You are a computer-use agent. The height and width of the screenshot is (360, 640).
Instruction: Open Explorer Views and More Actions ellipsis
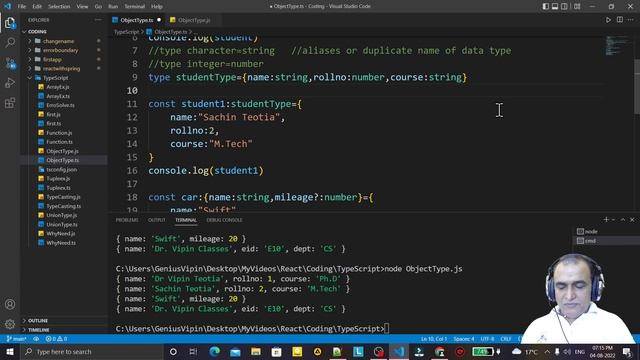[x=98, y=20]
